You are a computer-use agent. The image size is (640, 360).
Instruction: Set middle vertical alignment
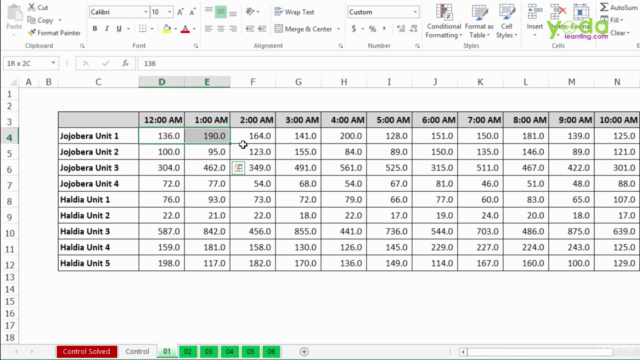pyautogui.click(x=220, y=11)
